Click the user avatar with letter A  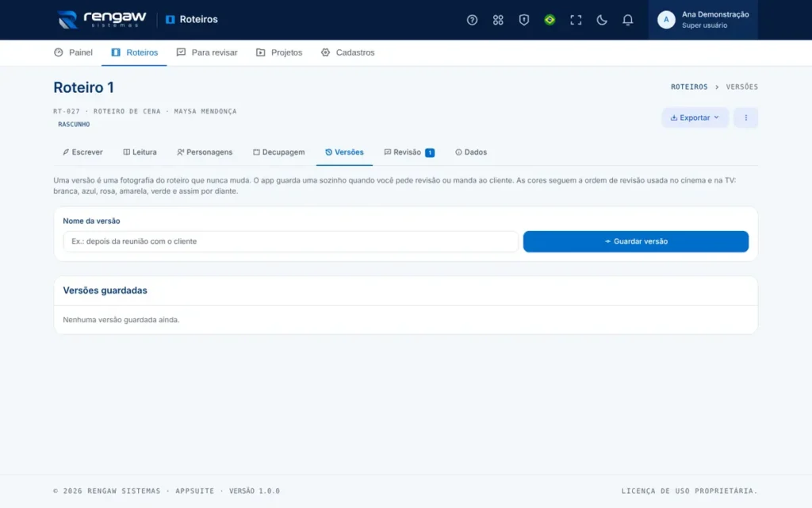coord(666,20)
